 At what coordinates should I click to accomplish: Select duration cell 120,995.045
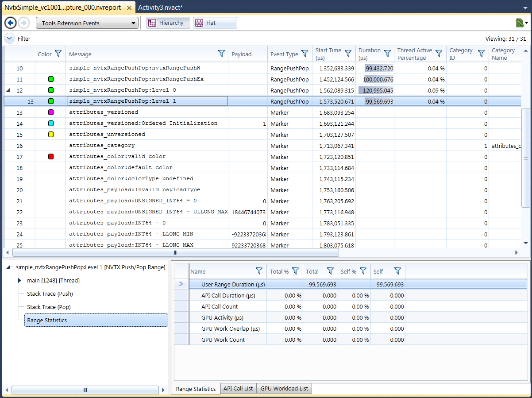pyautogui.click(x=375, y=90)
